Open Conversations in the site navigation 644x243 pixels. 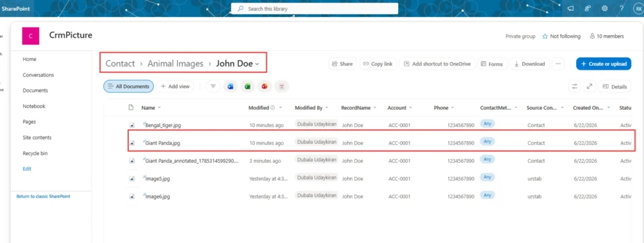[x=38, y=75]
